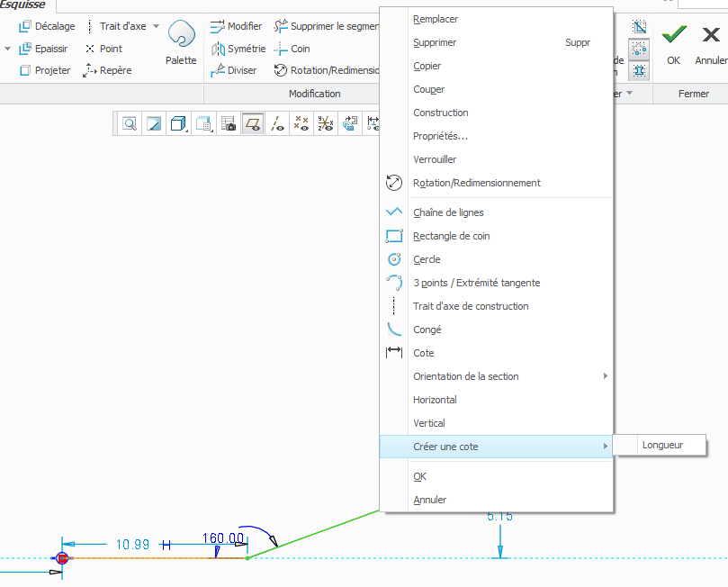Choose Cercle from the context menu
Image resolution: width=728 pixels, height=587 pixels.
pyautogui.click(x=497, y=259)
